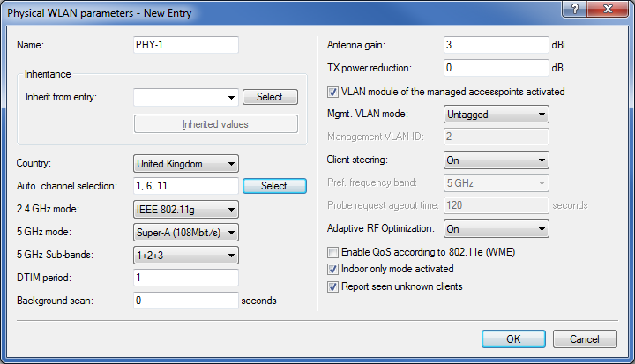Uncheck Indoor only mode activated

click(x=332, y=269)
